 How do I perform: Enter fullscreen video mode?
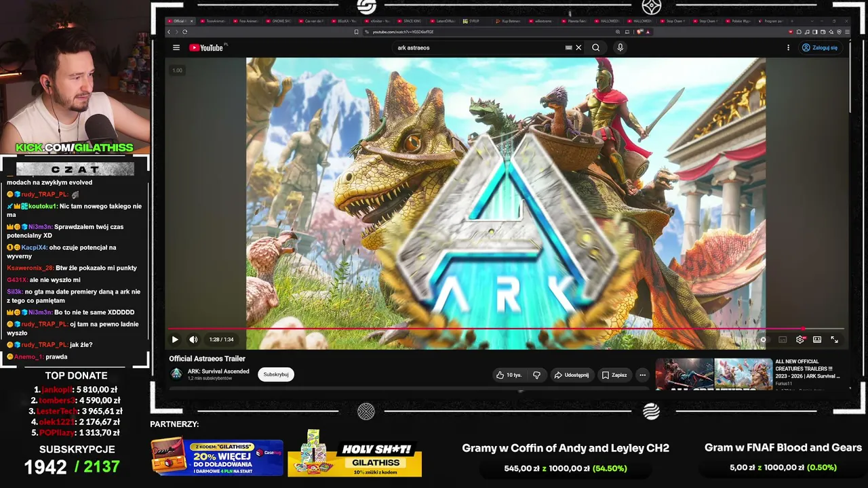tap(834, 340)
